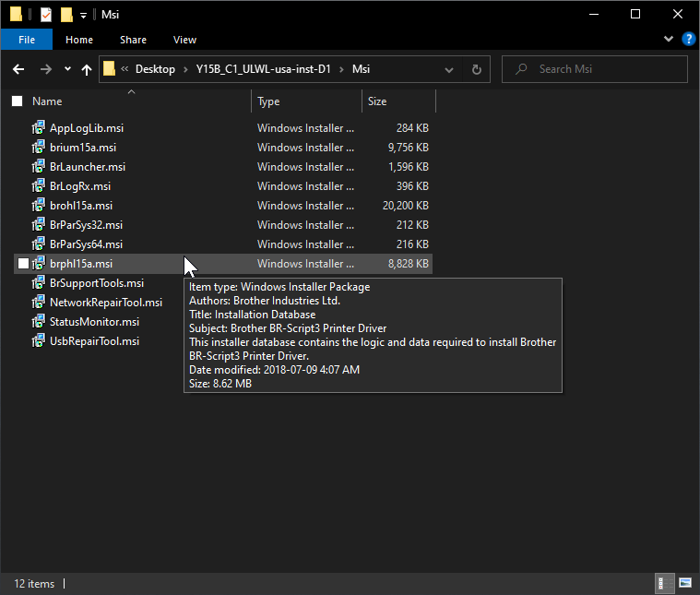Viewport: 700px width, 595px height.
Task: Show hidden breadcrumb path with double chevron
Action: click(x=125, y=69)
